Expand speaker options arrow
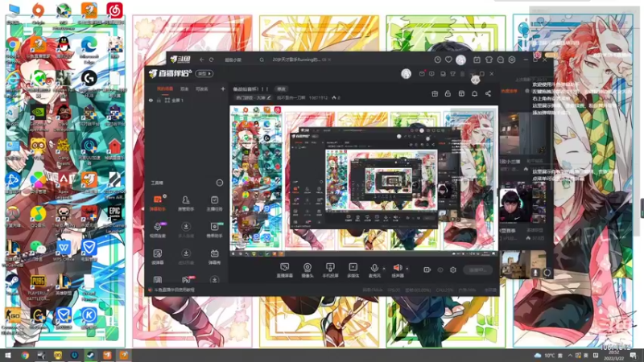 point(407,269)
